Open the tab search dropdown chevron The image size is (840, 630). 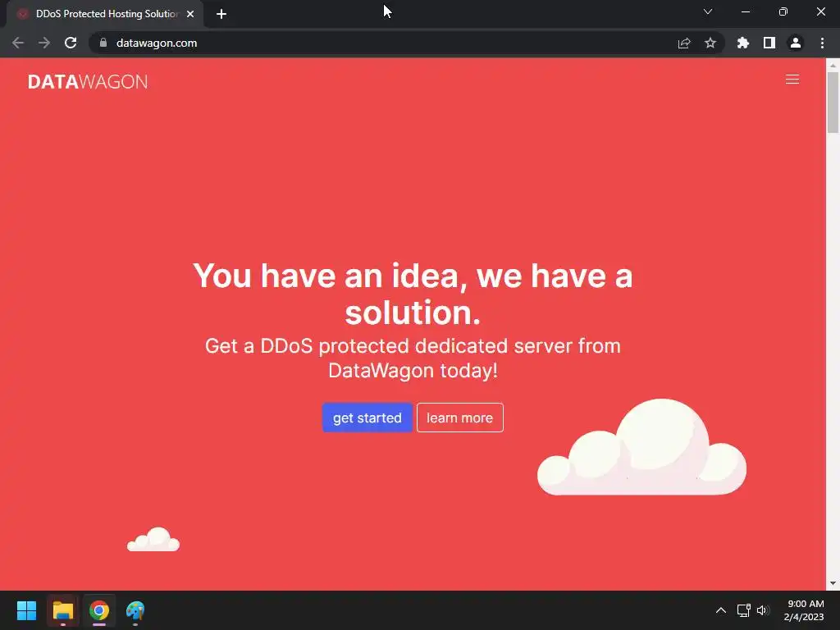(708, 11)
